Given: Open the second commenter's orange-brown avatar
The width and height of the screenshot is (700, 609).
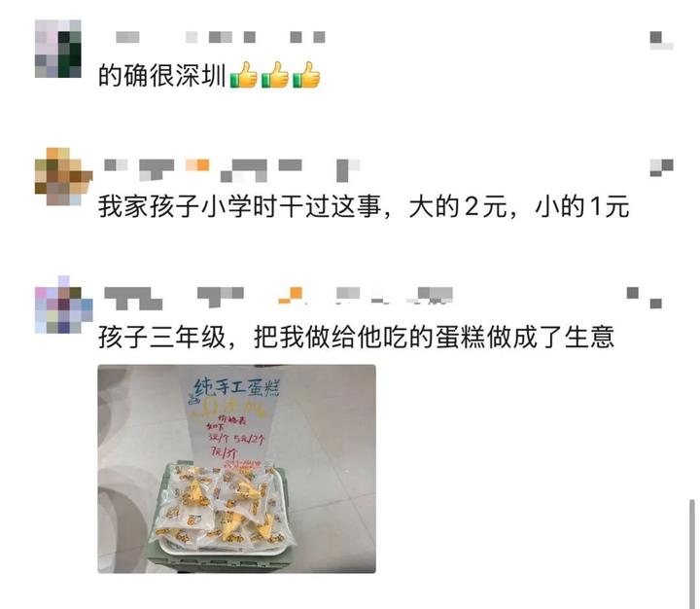Looking at the screenshot, I should click(63, 176).
